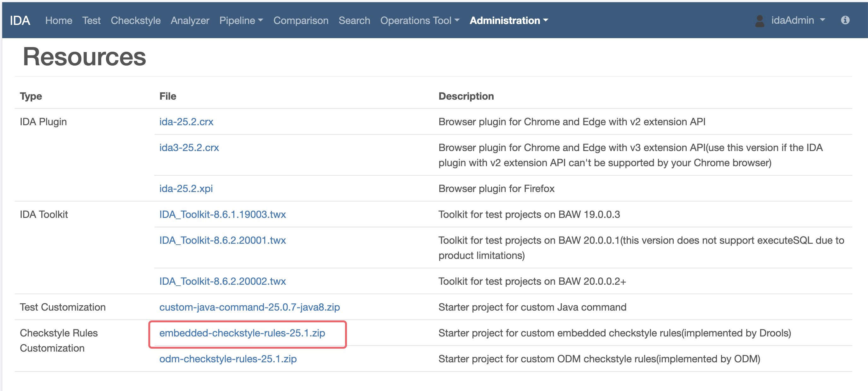Download embedded-checkstyle-rules-25.1.zip
Viewport: 868px width, 391px height.
pyautogui.click(x=242, y=333)
